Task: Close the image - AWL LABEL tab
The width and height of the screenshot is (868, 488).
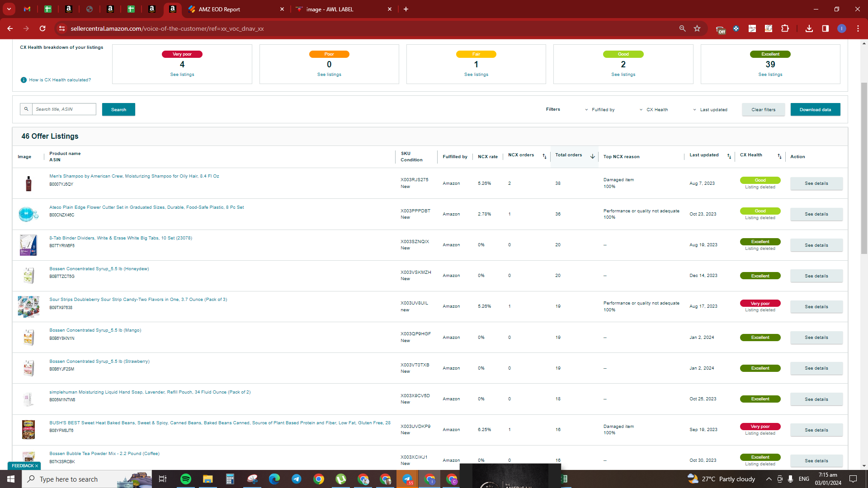Action: (390, 9)
